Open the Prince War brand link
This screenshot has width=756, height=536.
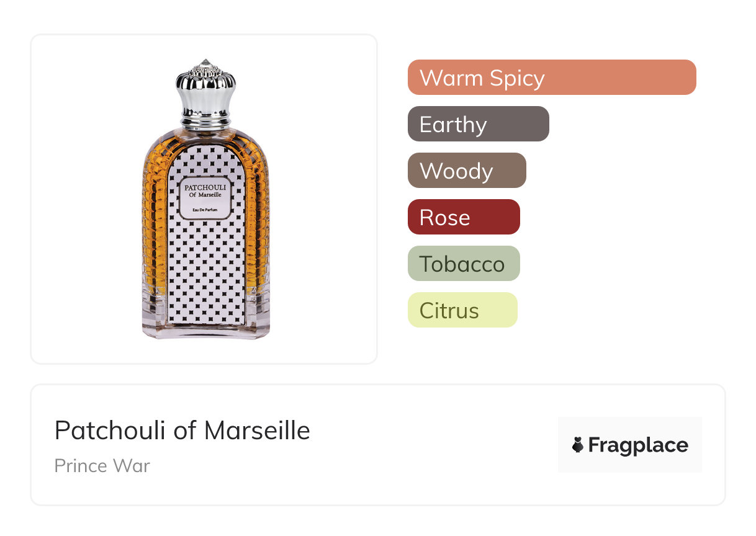click(102, 466)
